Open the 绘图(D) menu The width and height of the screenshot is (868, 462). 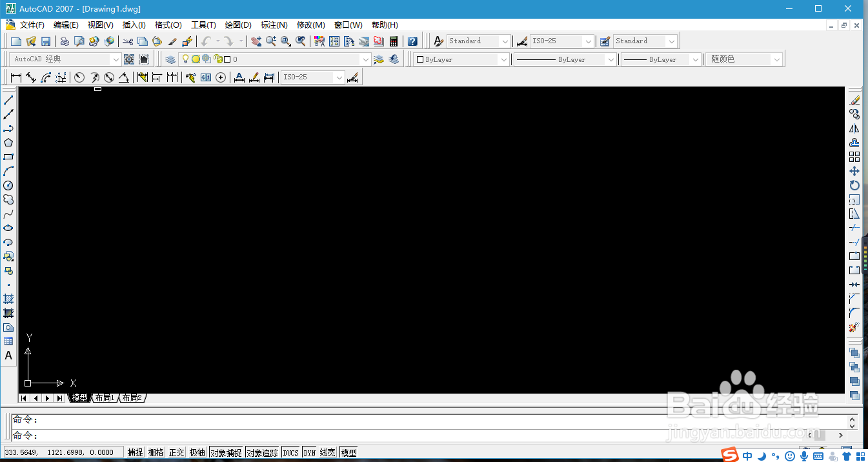point(238,25)
